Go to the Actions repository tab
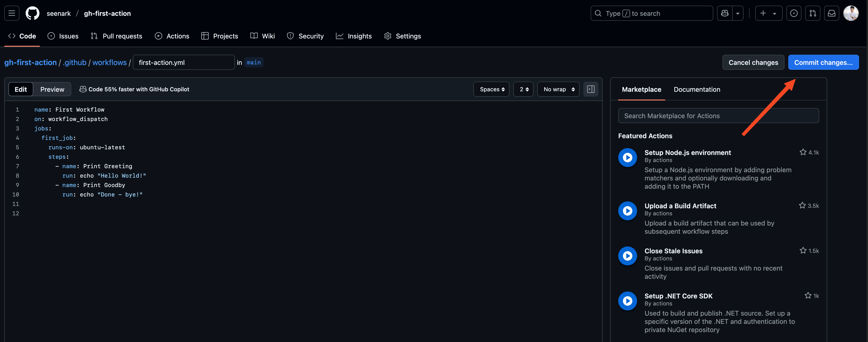 coord(172,36)
